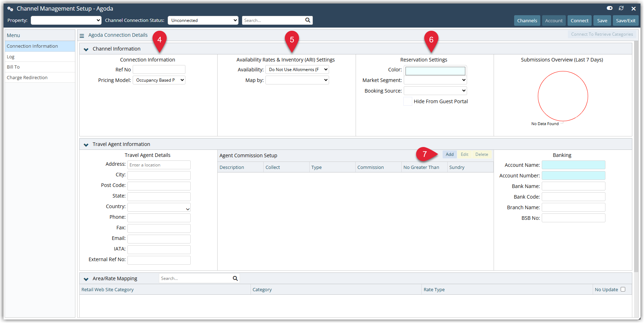Click the Connect button
This screenshot has width=644, height=323.
(x=580, y=20)
